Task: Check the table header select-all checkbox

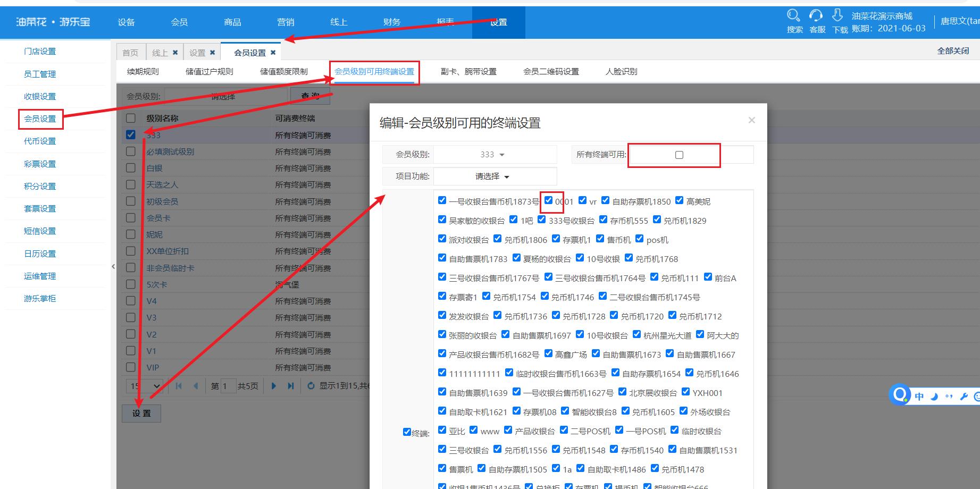Action: click(x=131, y=118)
